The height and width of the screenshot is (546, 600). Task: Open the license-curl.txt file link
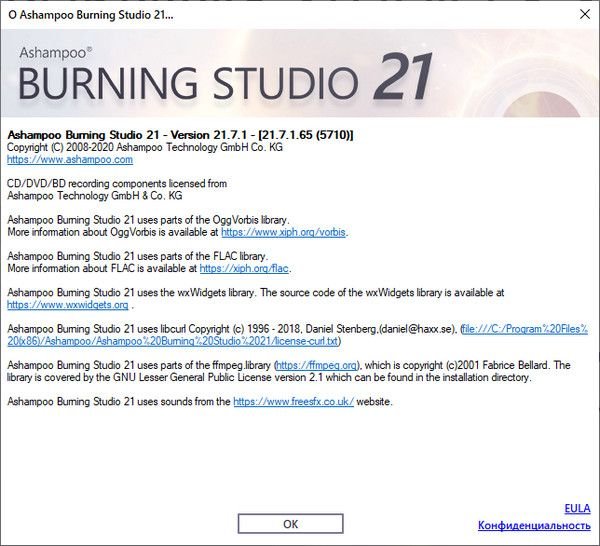[x=297, y=335]
